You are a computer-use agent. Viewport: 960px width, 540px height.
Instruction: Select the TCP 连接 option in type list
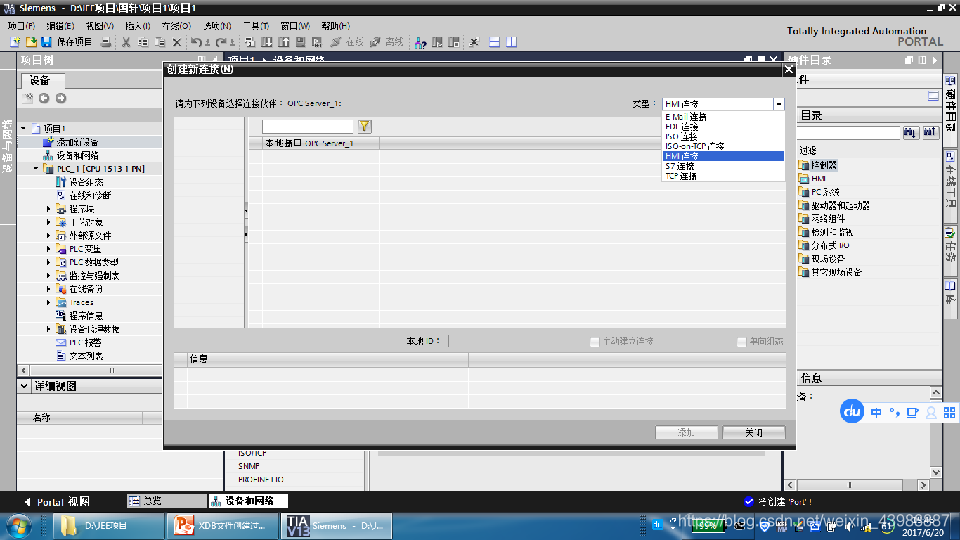(x=723, y=176)
